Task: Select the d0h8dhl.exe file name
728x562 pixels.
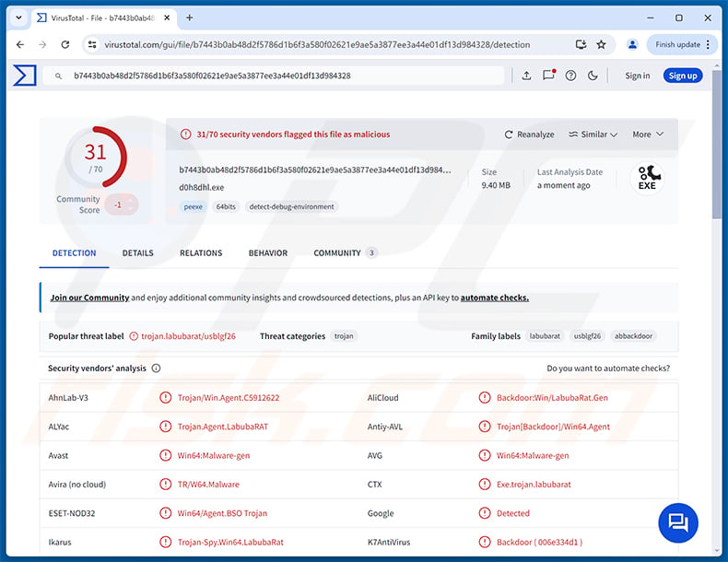Action: point(202,188)
